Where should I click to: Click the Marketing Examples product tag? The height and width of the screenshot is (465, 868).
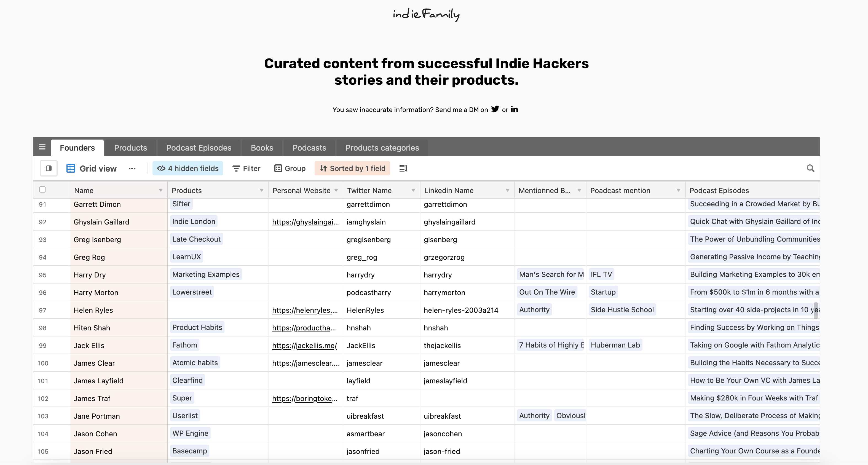(x=205, y=274)
